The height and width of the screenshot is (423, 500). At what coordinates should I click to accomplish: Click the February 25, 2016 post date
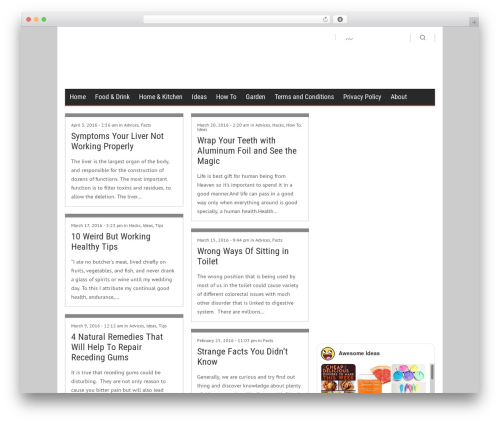[x=215, y=341]
